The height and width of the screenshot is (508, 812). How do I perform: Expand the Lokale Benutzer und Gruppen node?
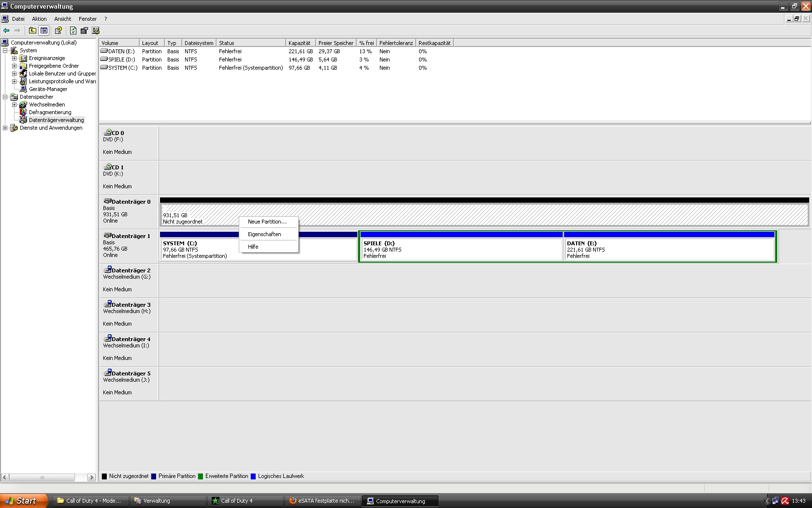pyautogui.click(x=14, y=74)
